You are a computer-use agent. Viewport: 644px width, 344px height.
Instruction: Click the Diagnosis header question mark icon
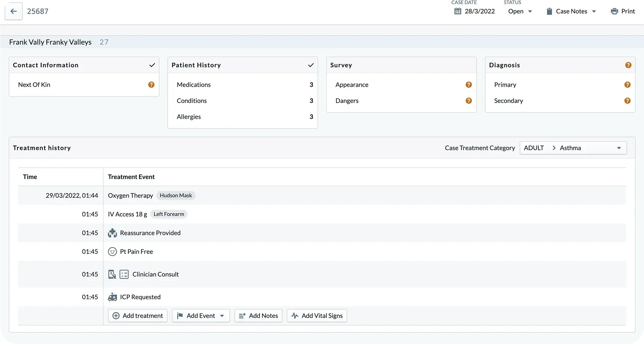pyautogui.click(x=628, y=65)
